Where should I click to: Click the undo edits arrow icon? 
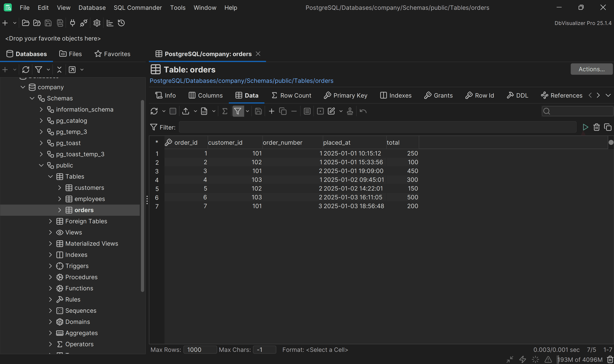(x=363, y=111)
